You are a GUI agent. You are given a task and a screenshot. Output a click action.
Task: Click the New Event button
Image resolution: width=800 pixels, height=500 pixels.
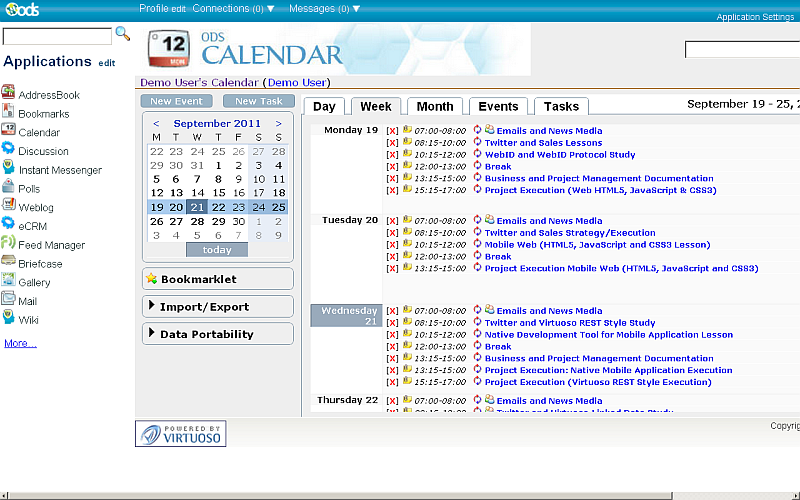[x=176, y=101]
